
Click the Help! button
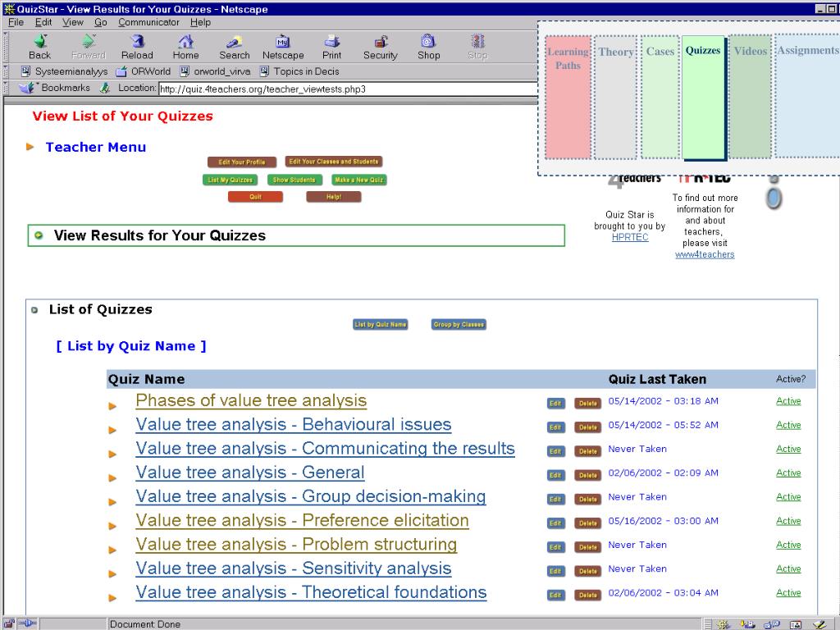pos(334,197)
